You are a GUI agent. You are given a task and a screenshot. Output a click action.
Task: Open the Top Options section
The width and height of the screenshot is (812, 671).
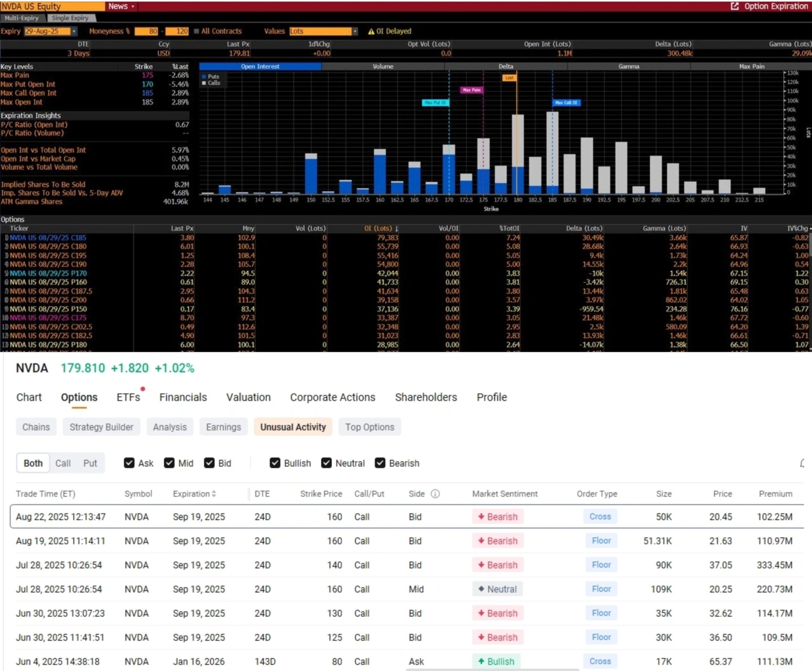[x=369, y=427]
